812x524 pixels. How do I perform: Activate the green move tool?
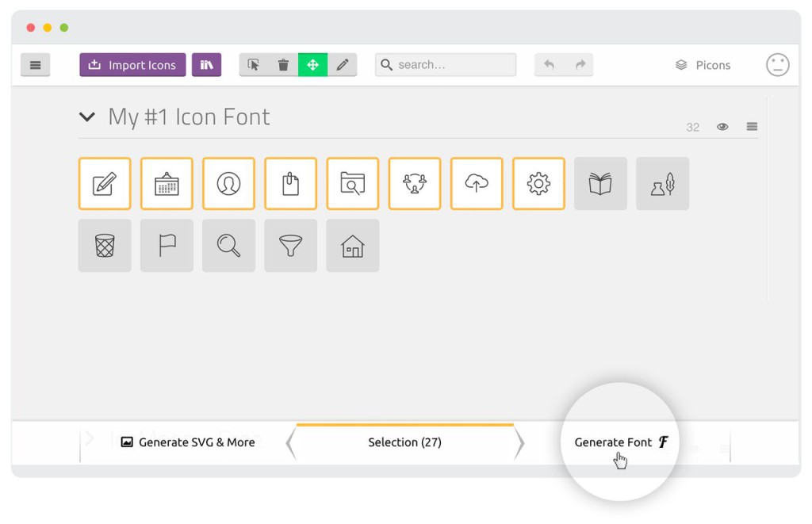point(312,65)
